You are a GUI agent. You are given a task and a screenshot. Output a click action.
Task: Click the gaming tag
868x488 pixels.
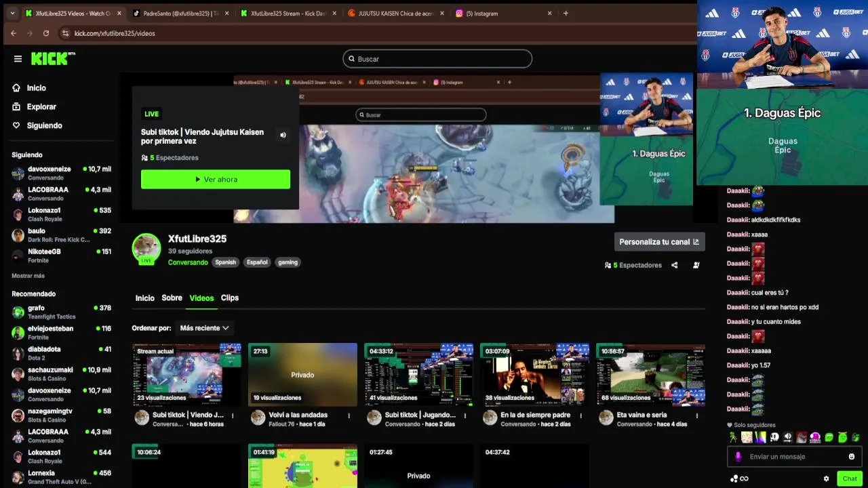[288, 262]
